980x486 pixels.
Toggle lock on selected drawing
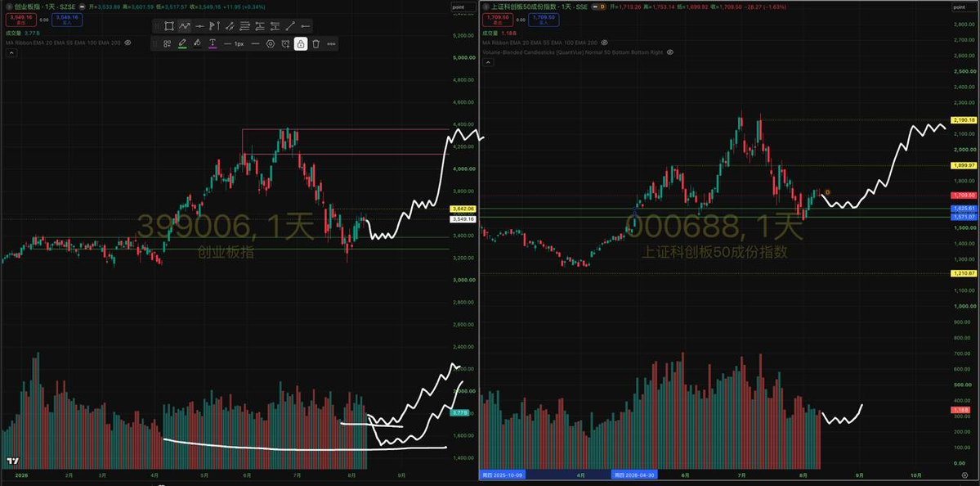point(301,44)
